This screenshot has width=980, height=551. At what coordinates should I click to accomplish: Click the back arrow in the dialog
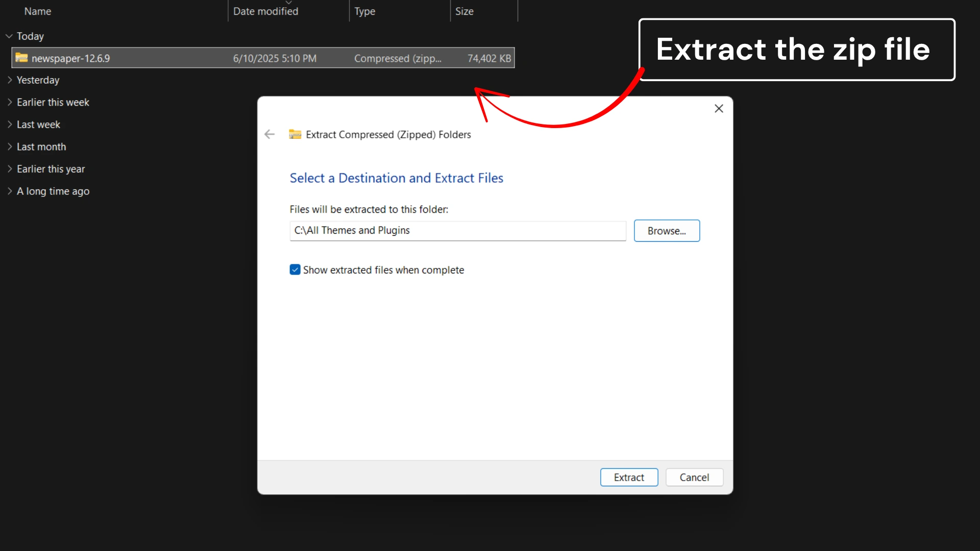(269, 134)
